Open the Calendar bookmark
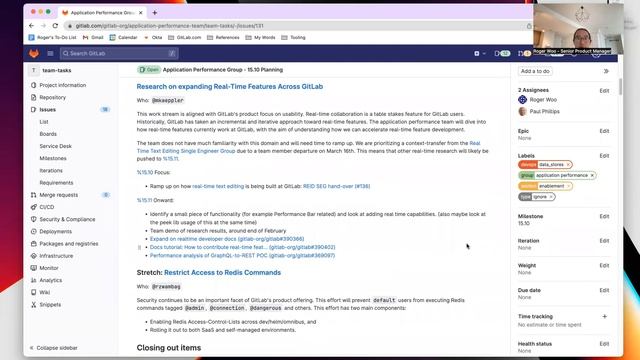Screen dimensions: 640x360 123,37
